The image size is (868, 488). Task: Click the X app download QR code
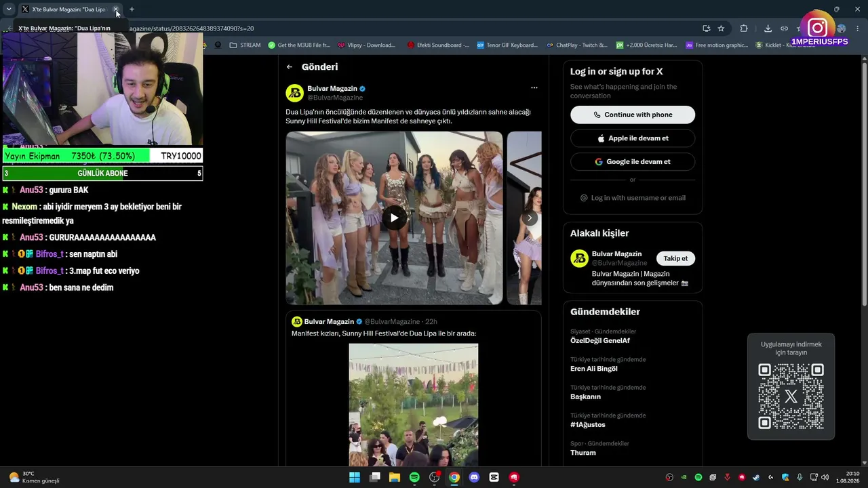(791, 396)
